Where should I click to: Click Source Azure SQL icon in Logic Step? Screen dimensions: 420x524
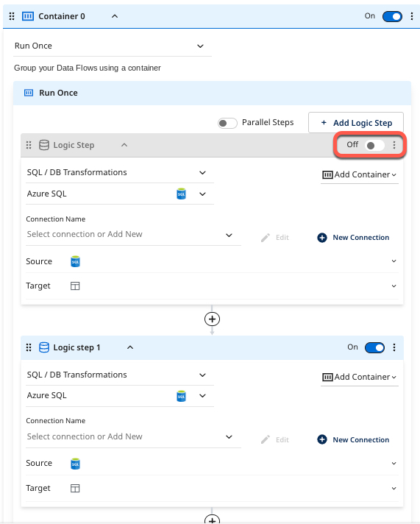coord(76,261)
